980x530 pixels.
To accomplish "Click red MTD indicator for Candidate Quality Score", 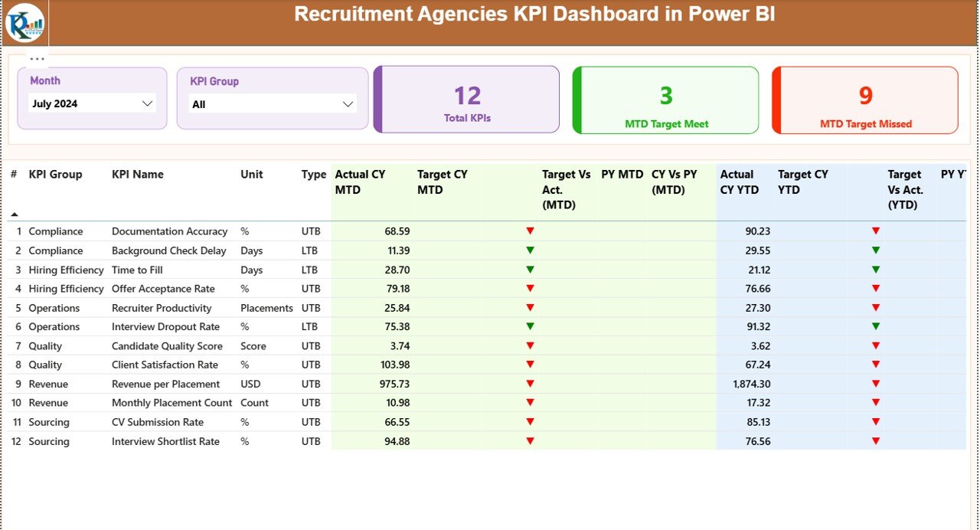I will 530,345.
